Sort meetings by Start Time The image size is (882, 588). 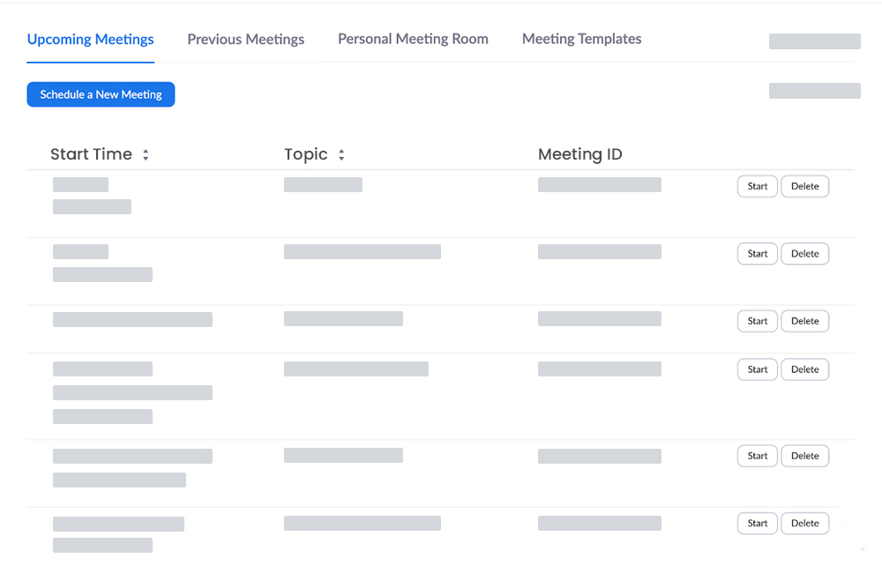(147, 154)
